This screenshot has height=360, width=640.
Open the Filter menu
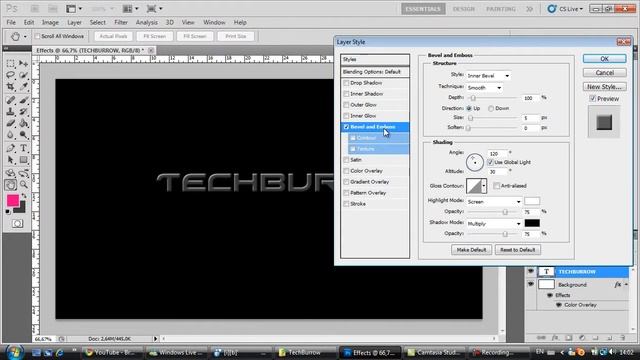121,22
